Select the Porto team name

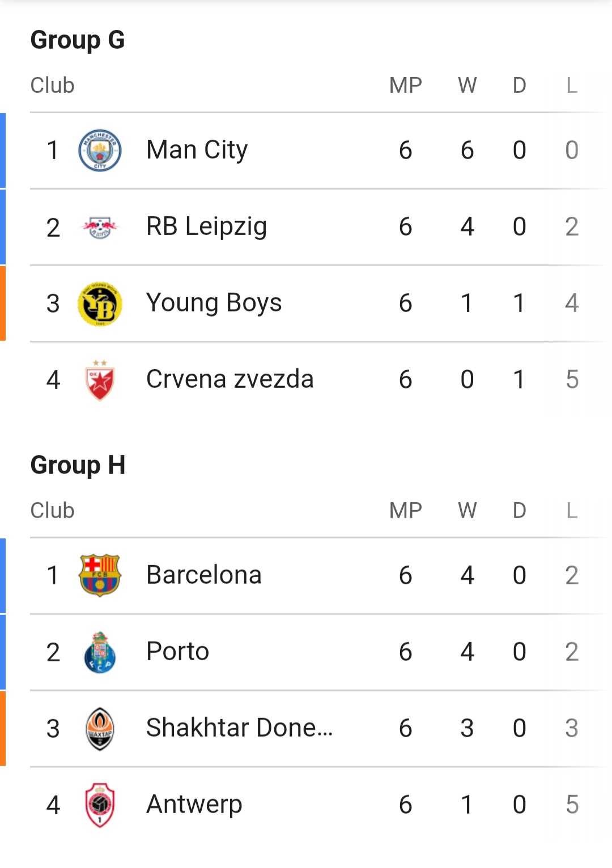click(177, 652)
